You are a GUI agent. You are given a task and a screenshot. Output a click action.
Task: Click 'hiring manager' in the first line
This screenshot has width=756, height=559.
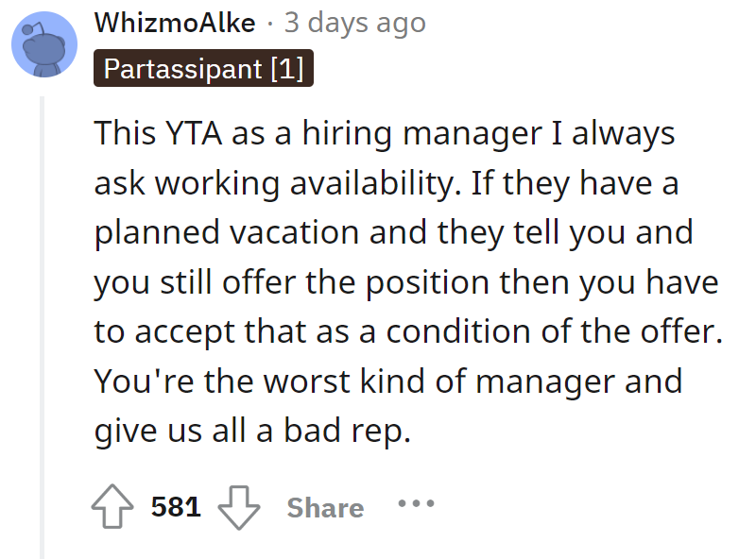point(421,134)
